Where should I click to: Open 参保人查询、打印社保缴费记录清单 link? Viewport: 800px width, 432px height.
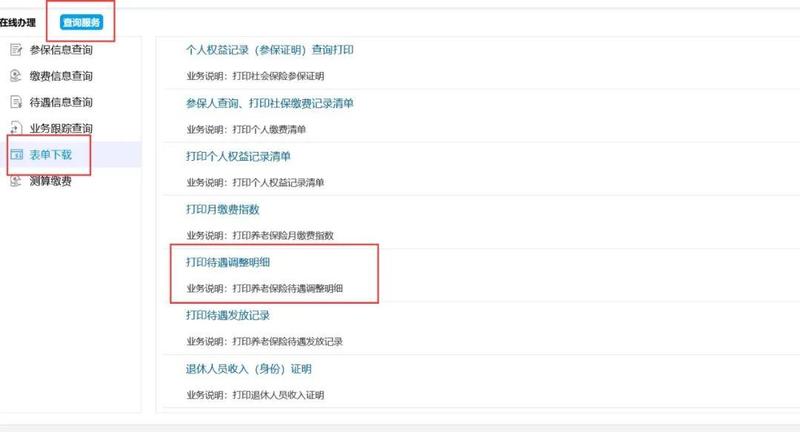point(269,103)
